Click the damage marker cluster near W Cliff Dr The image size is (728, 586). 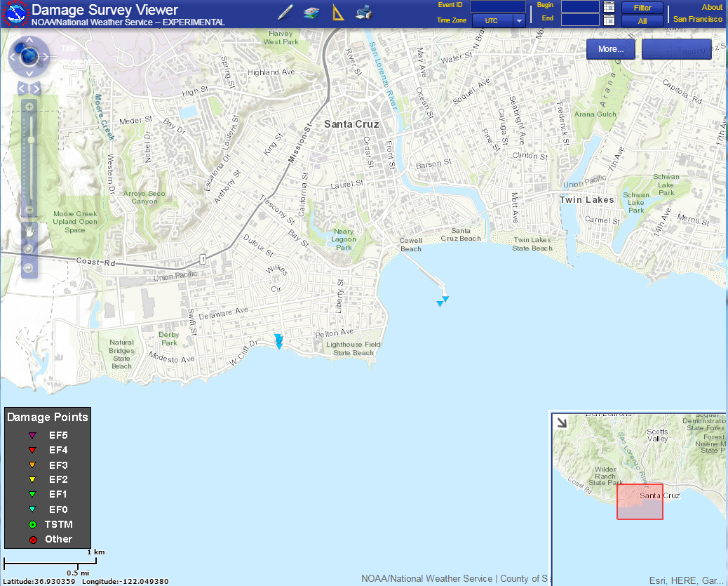click(x=278, y=341)
